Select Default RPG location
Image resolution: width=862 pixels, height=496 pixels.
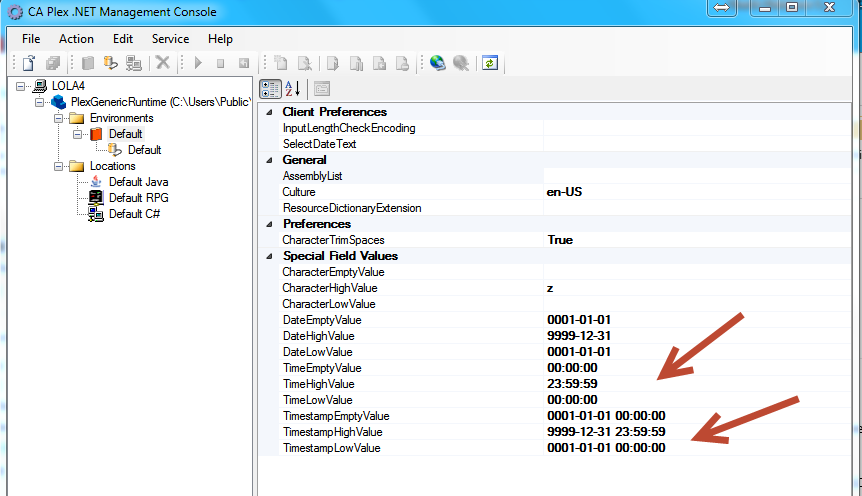(x=139, y=197)
